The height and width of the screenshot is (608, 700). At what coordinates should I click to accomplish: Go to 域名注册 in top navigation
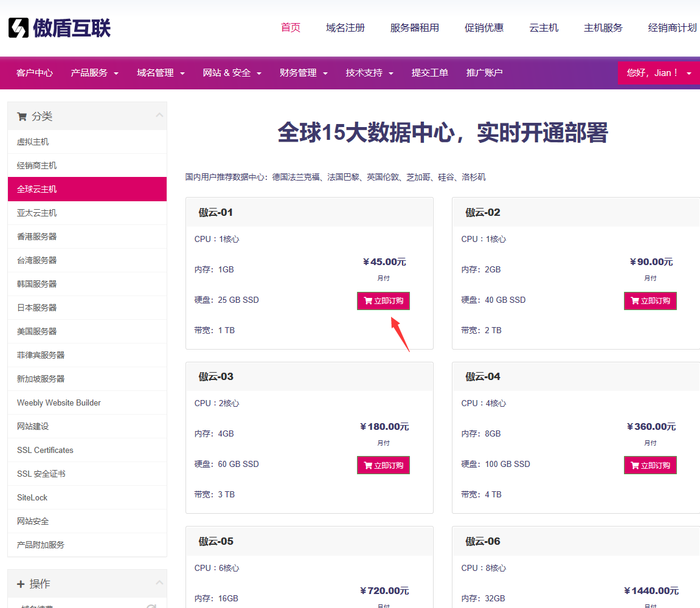[x=345, y=28]
